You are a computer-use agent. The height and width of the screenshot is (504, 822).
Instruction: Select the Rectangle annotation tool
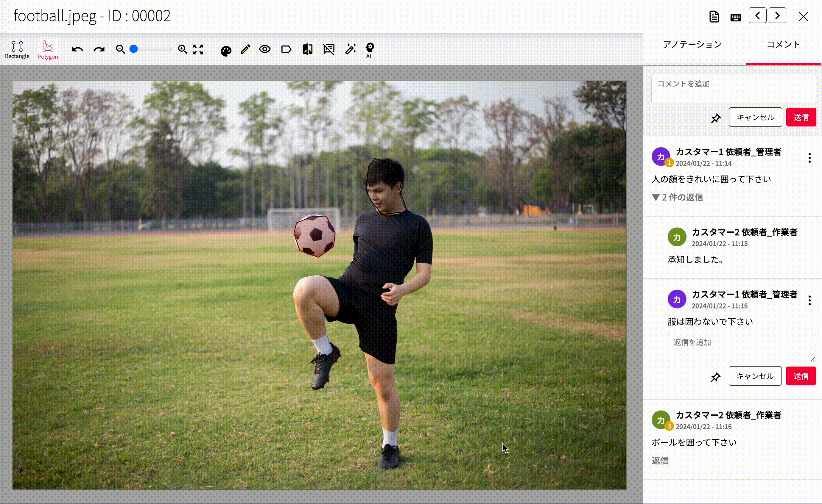tap(17, 49)
